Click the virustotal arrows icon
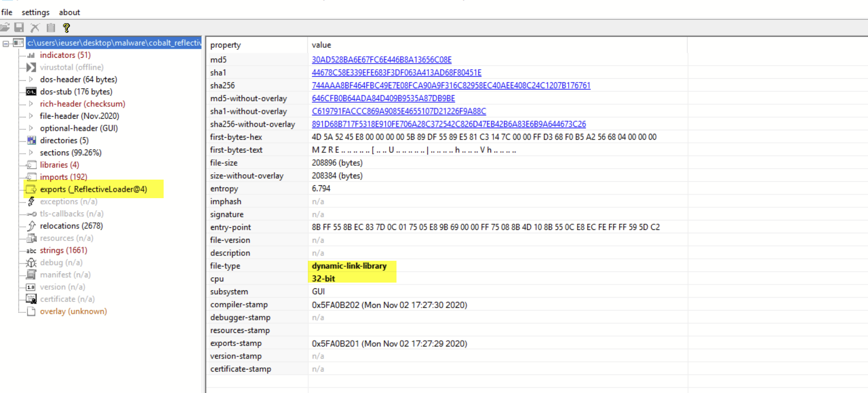 point(30,67)
